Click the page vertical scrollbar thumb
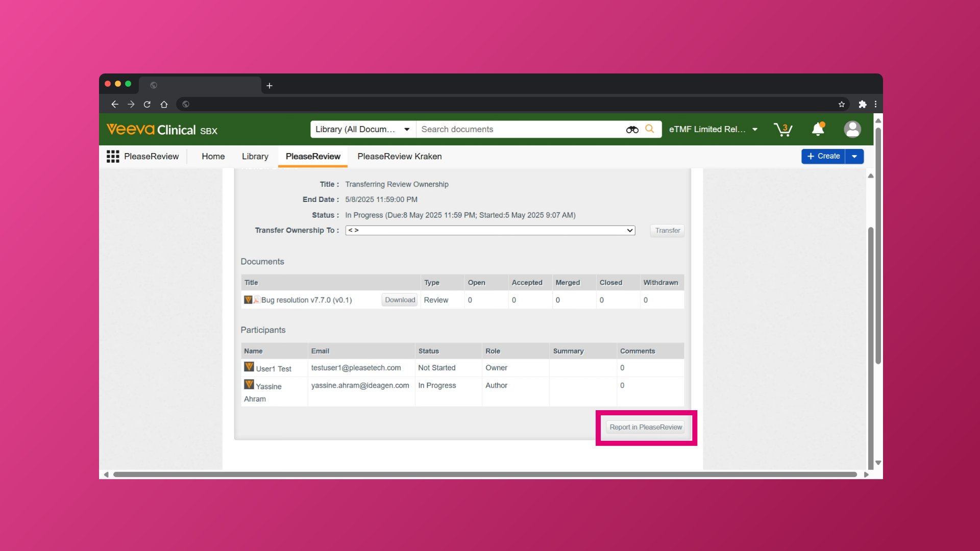The height and width of the screenshot is (551, 980). click(x=878, y=245)
